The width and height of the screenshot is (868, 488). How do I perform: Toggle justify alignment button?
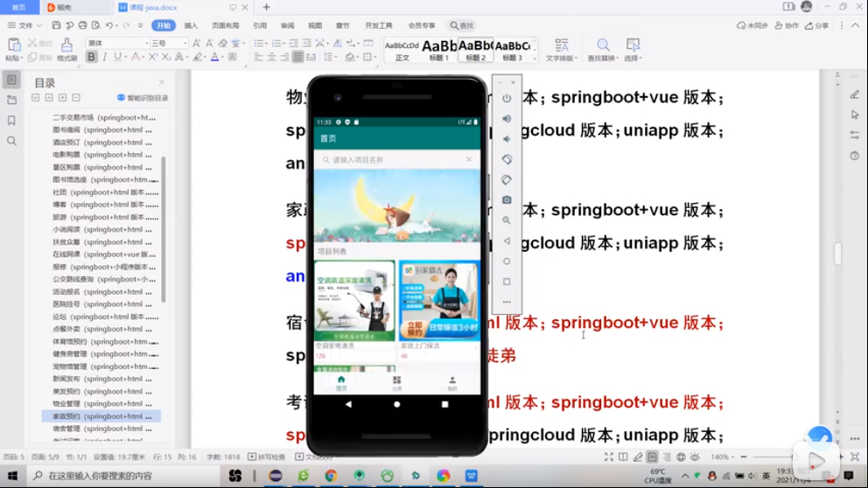[x=297, y=57]
